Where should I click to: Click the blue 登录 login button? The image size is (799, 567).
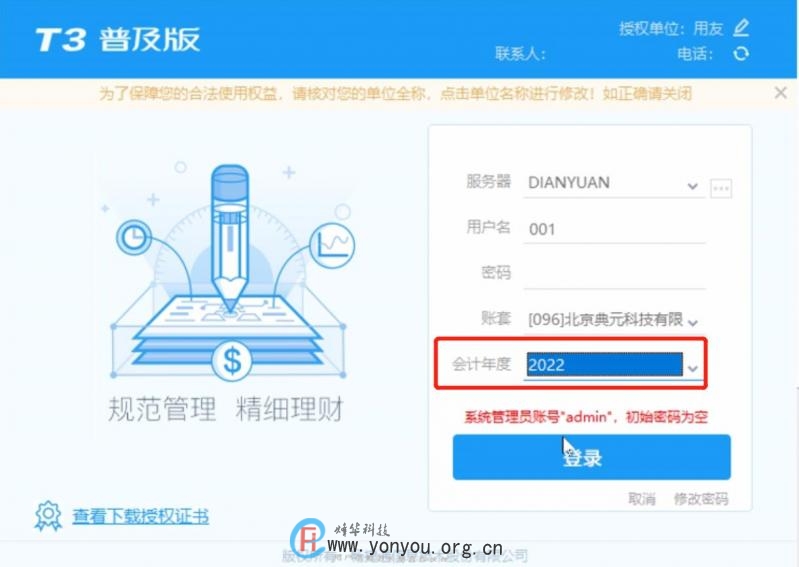pyautogui.click(x=592, y=457)
